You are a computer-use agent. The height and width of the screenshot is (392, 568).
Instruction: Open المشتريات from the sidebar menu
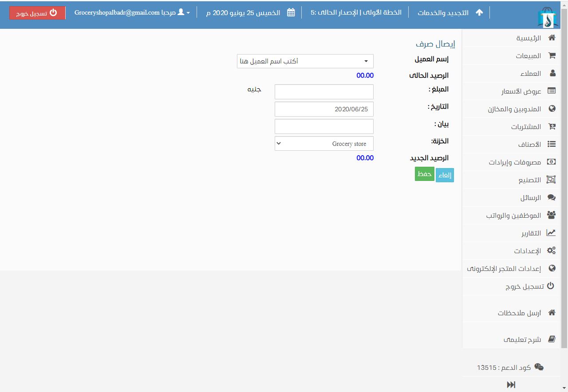coord(526,127)
